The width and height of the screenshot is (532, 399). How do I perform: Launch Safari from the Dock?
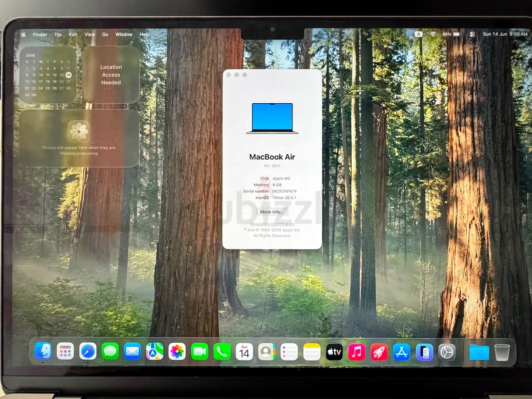[87, 352]
